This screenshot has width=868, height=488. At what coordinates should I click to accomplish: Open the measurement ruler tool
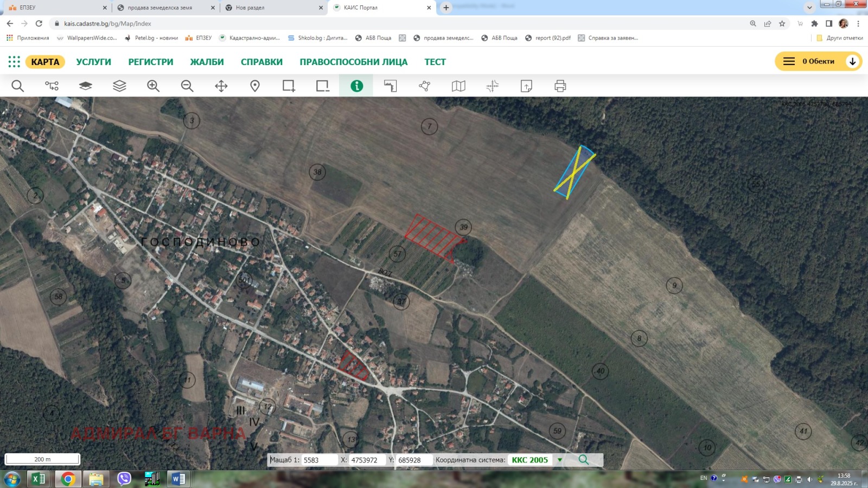pos(391,85)
